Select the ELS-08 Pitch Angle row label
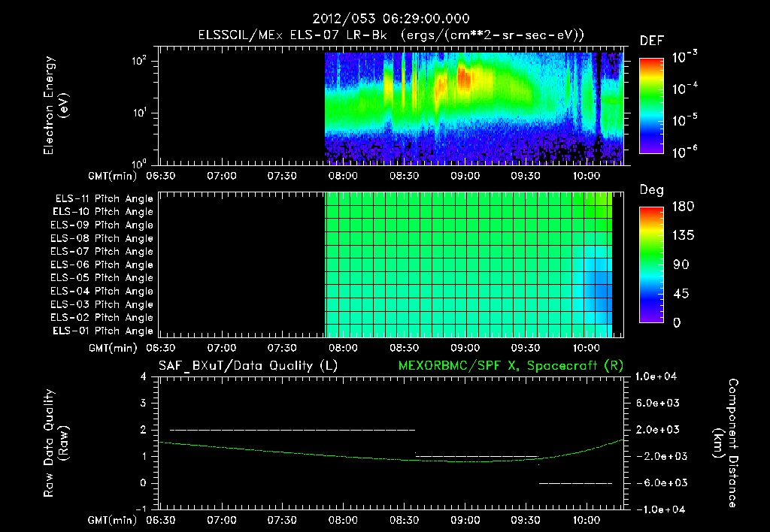 tap(102, 238)
